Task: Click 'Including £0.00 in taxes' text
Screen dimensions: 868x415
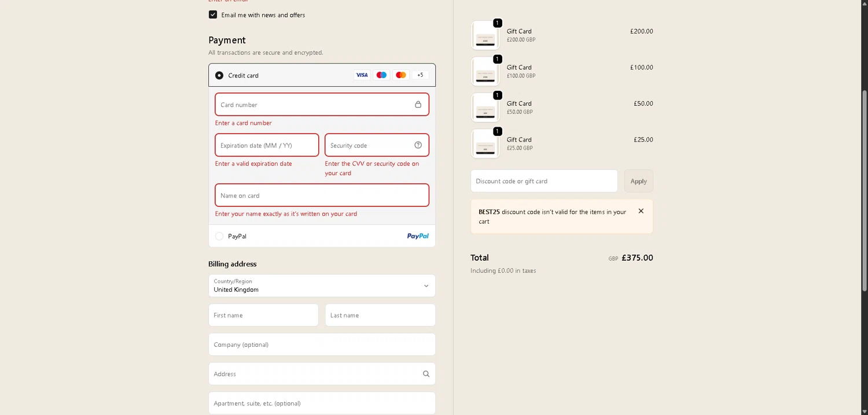Action: click(x=503, y=271)
